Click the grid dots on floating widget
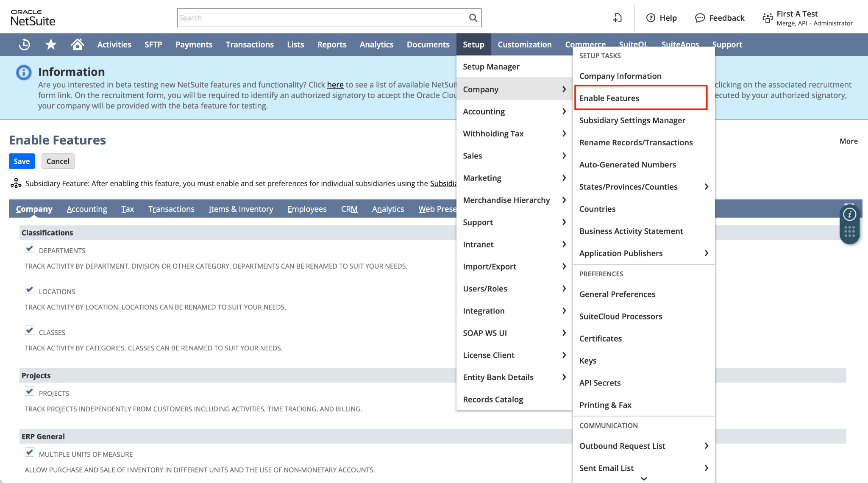Screen dimensions: 868x483 [x=849, y=231]
